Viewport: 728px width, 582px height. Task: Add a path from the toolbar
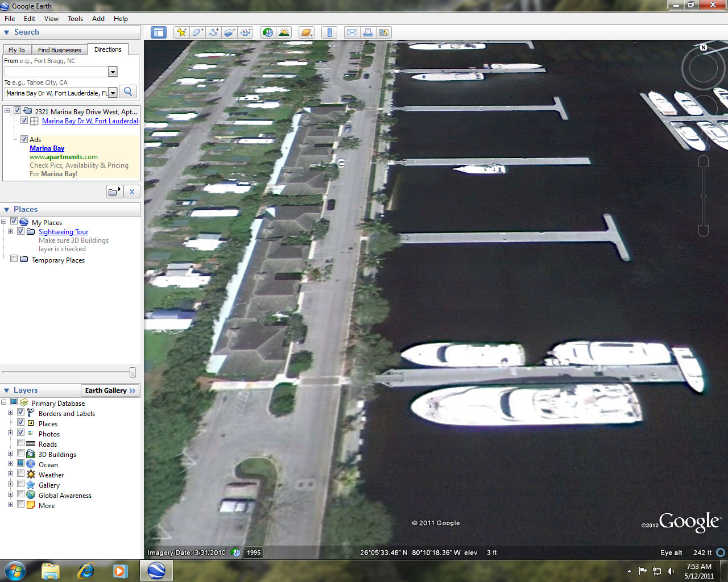click(213, 32)
